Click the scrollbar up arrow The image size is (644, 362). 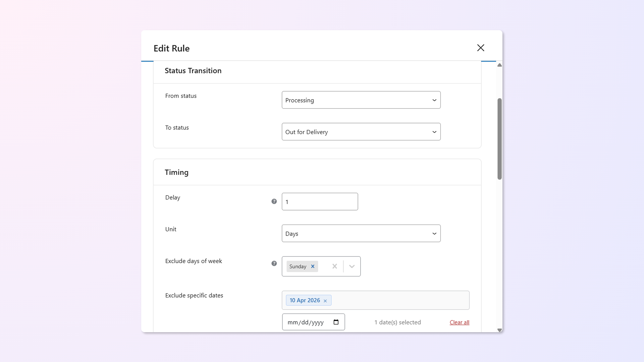coord(499,65)
